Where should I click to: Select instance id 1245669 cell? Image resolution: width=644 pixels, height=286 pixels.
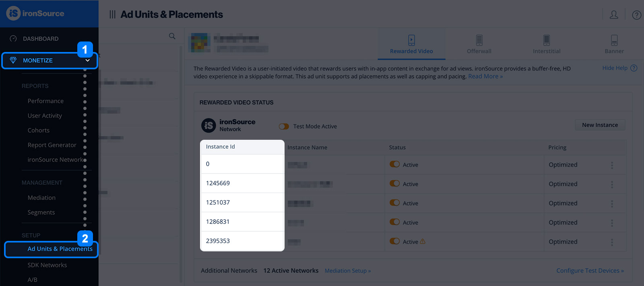[242, 183]
